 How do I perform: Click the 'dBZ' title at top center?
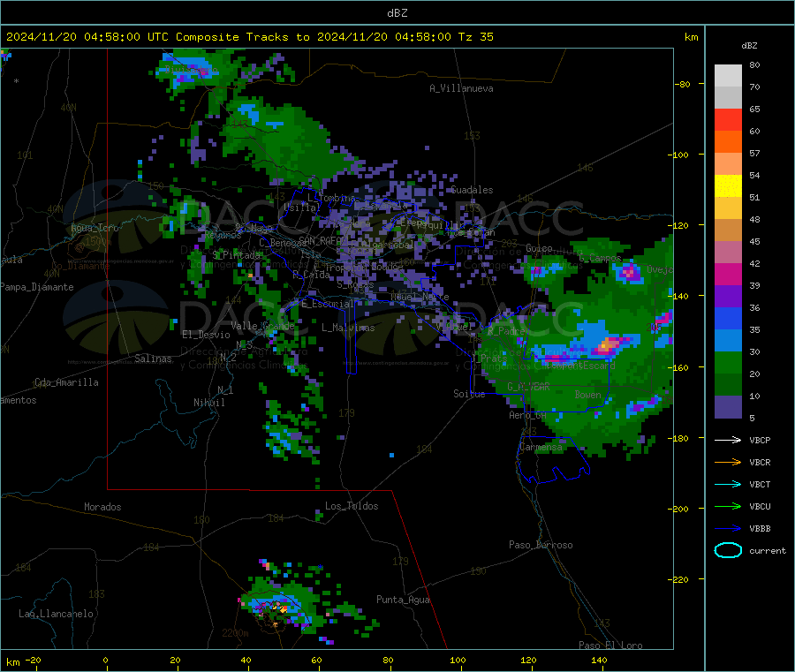point(397,13)
